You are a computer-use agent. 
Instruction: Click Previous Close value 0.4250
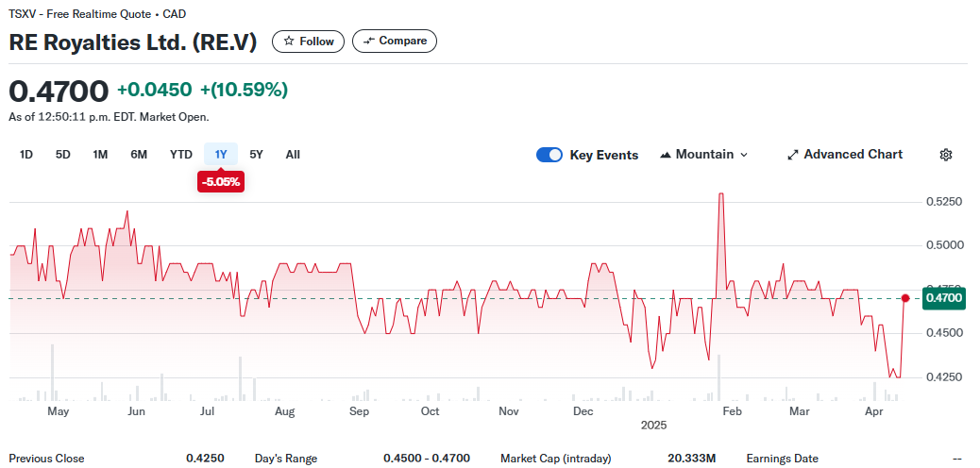tap(205, 459)
